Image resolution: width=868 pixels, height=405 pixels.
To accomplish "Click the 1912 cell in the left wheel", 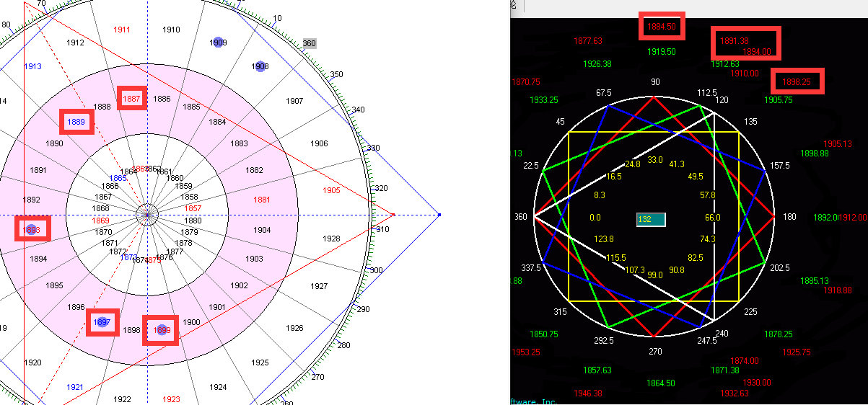I will (x=75, y=43).
